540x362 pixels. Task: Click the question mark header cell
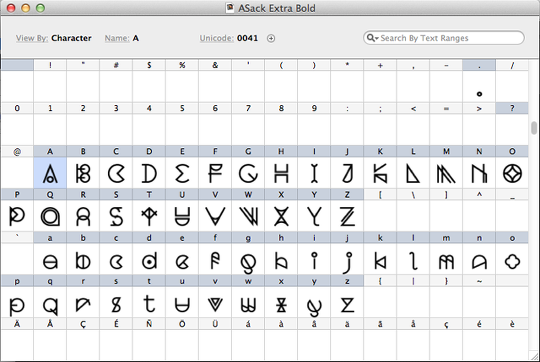click(512, 108)
